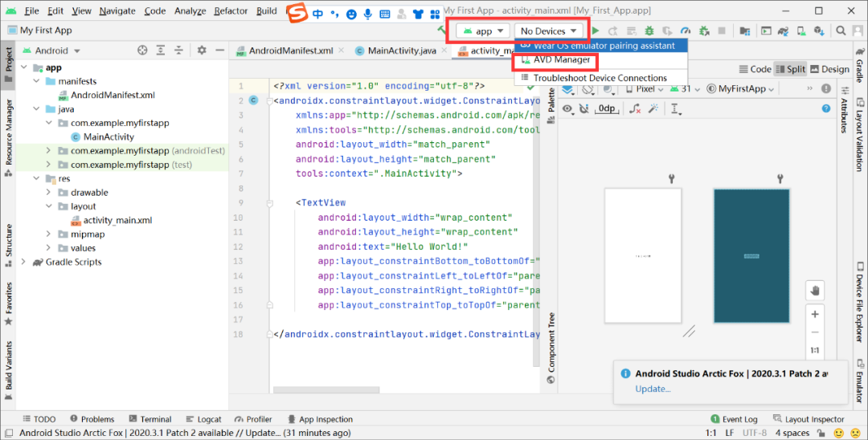Expand Gradle Scripts node

[x=23, y=262]
